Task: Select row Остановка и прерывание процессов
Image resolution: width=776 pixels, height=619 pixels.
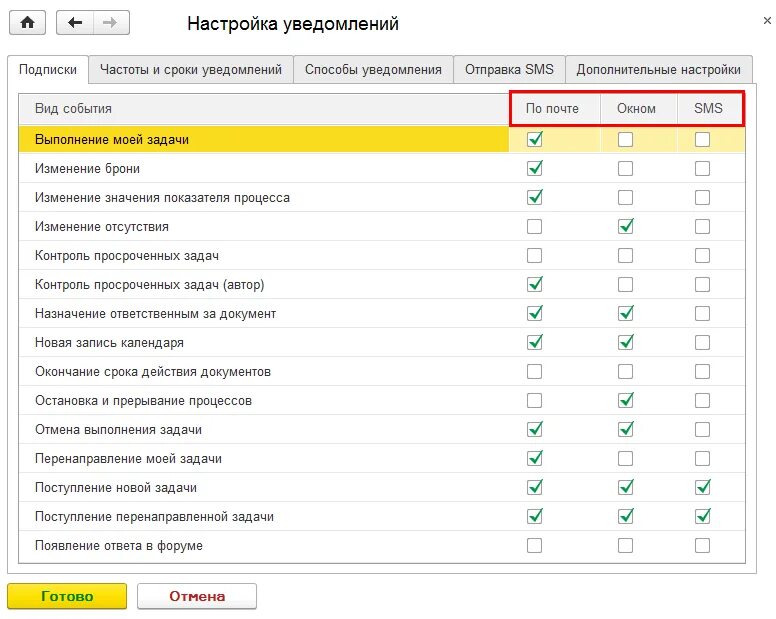Action: point(382,400)
